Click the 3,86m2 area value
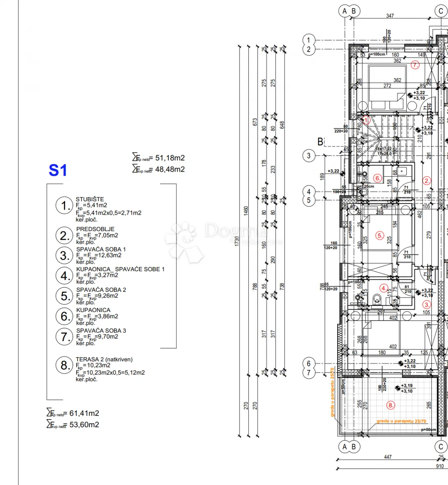This screenshot has height=485, width=448. 108,316
